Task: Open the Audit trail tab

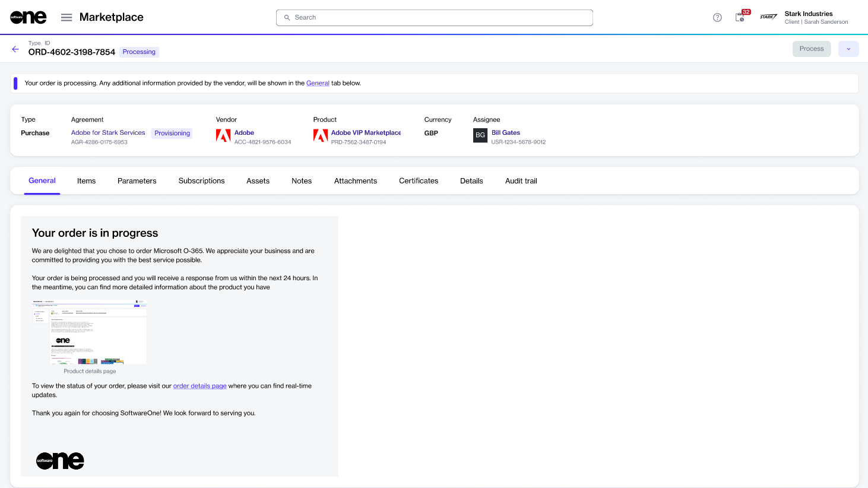Action: click(x=521, y=181)
